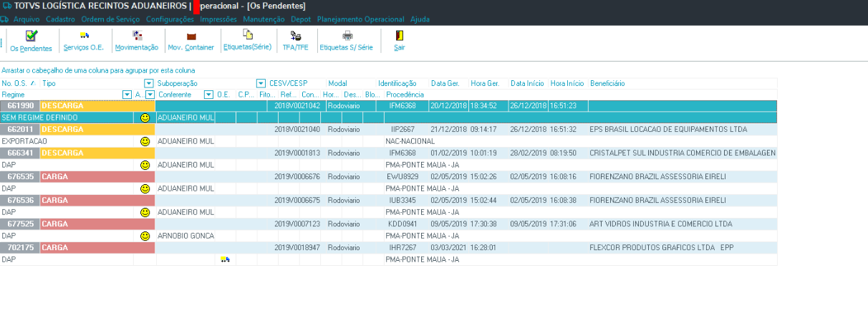The width and height of the screenshot is (868, 311).
Task: Open the Regime column filter dropdown
Action: click(x=127, y=94)
